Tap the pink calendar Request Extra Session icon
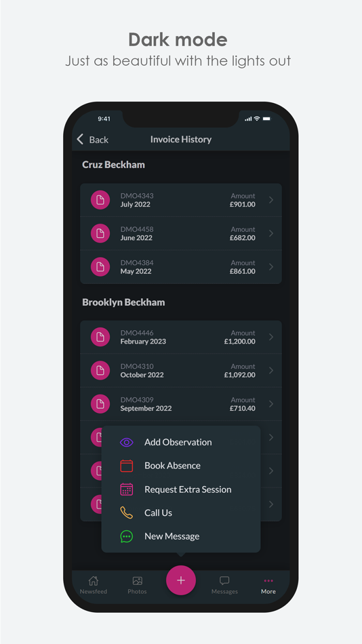Screen dimensions: 362x644 [127, 489]
